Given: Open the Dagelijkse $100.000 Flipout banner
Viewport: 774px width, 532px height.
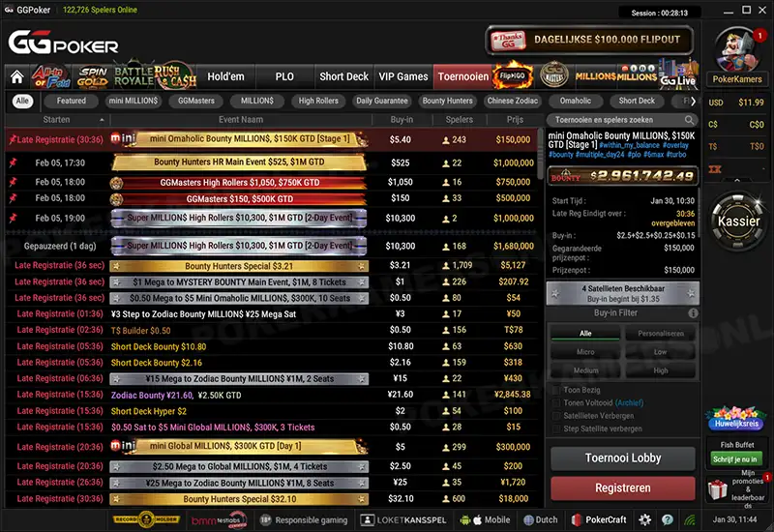Looking at the screenshot, I should tap(590, 40).
